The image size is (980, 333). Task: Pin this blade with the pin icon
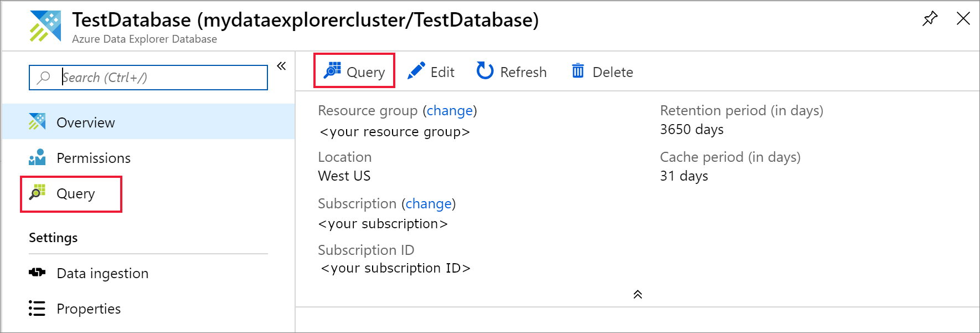(930, 19)
